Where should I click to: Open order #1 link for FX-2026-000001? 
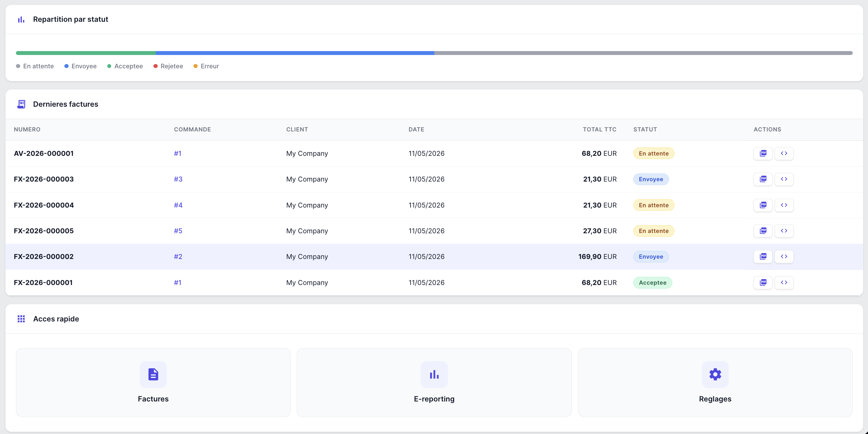[x=178, y=283]
